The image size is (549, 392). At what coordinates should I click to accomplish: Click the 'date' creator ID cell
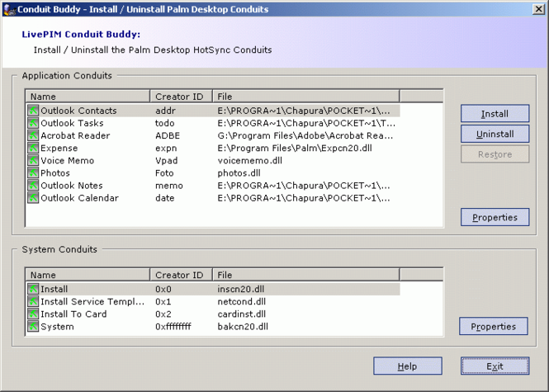164,198
